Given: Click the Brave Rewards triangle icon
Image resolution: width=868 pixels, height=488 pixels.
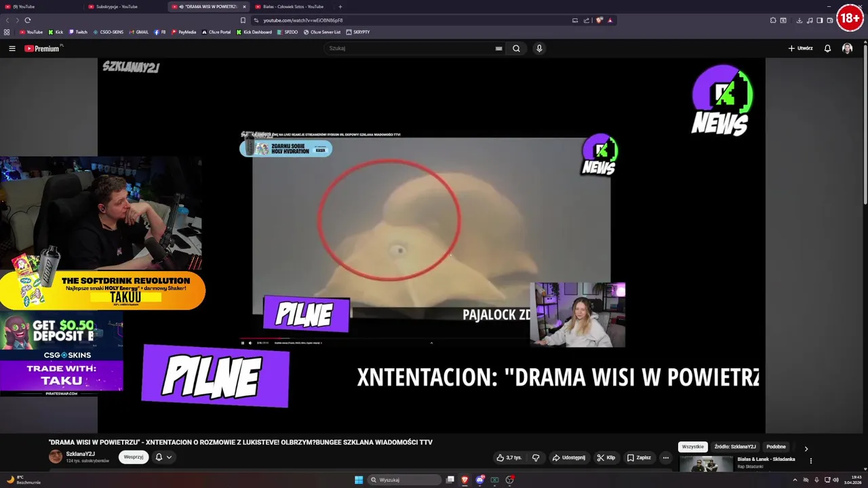Looking at the screenshot, I should [610, 20].
